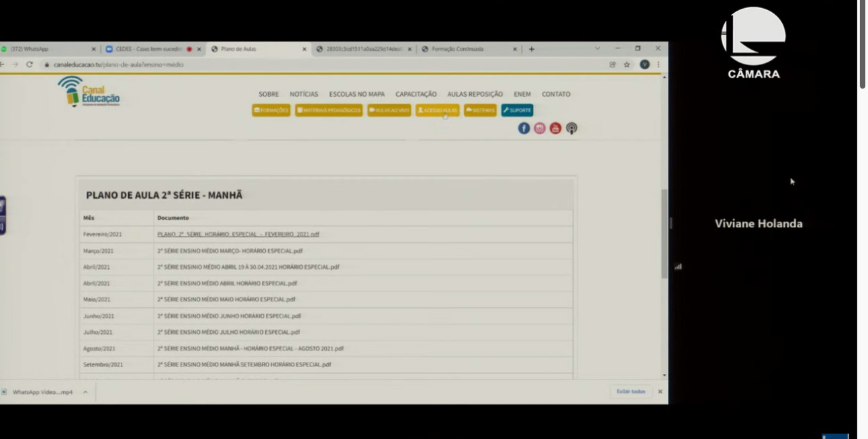The image size is (868, 439).
Task: Open ENSINO MÉDIO ABRIL HORÁRIO ESPECIAL.pdf
Action: pos(227,283)
